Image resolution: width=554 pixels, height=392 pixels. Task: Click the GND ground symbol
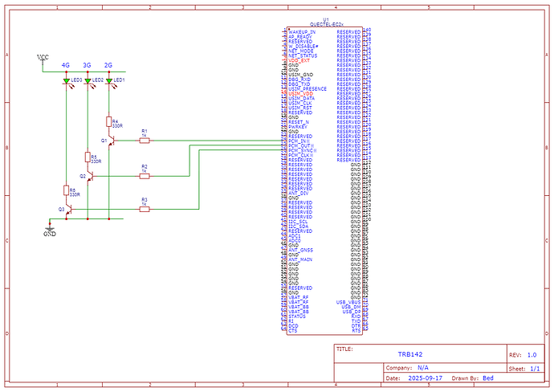pyautogui.click(x=50, y=231)
